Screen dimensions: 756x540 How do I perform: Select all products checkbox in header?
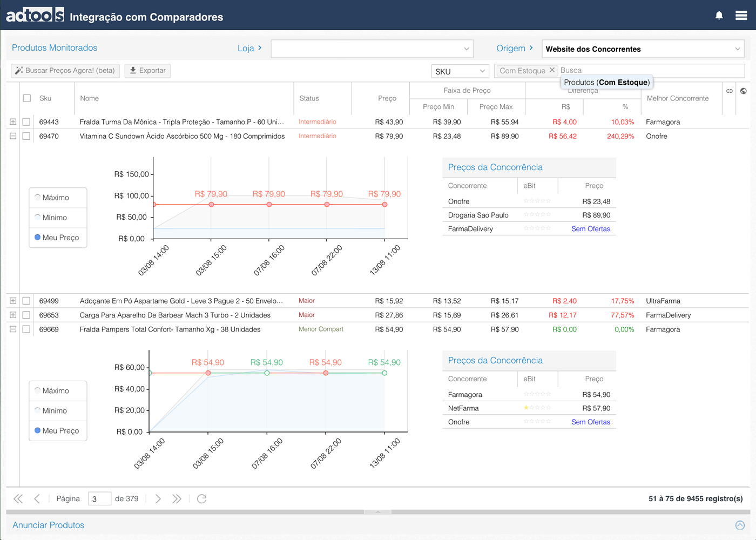point(27,98)
